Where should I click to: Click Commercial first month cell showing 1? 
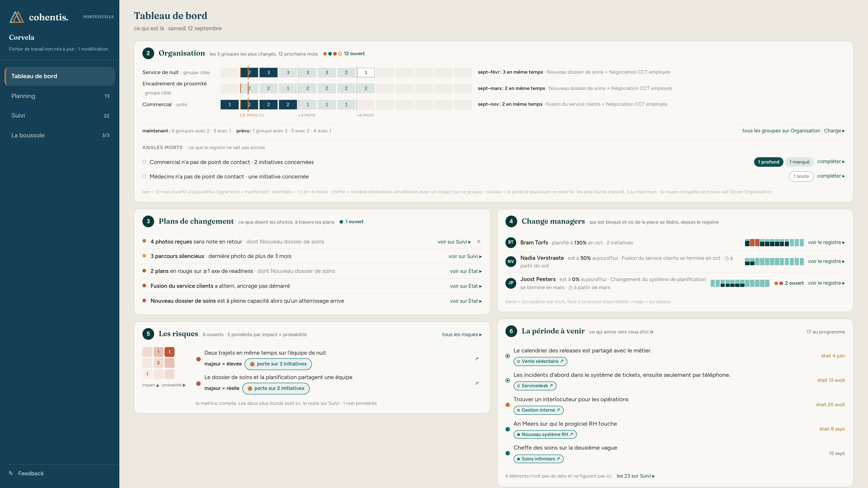point(229,104)
